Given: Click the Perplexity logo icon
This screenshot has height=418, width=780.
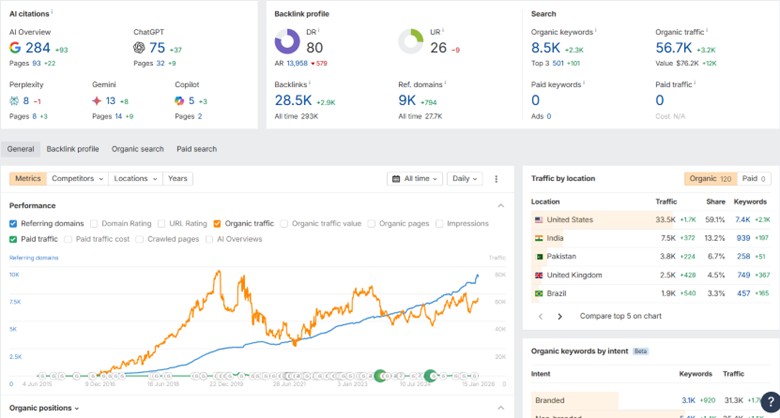Looking at the screenshot, I should (x=15, y=101).
